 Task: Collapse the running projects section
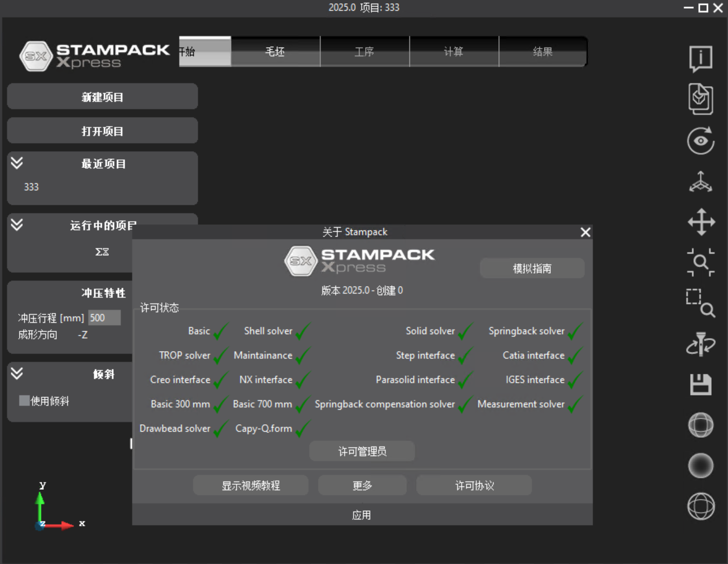click(x=17, y=224)
